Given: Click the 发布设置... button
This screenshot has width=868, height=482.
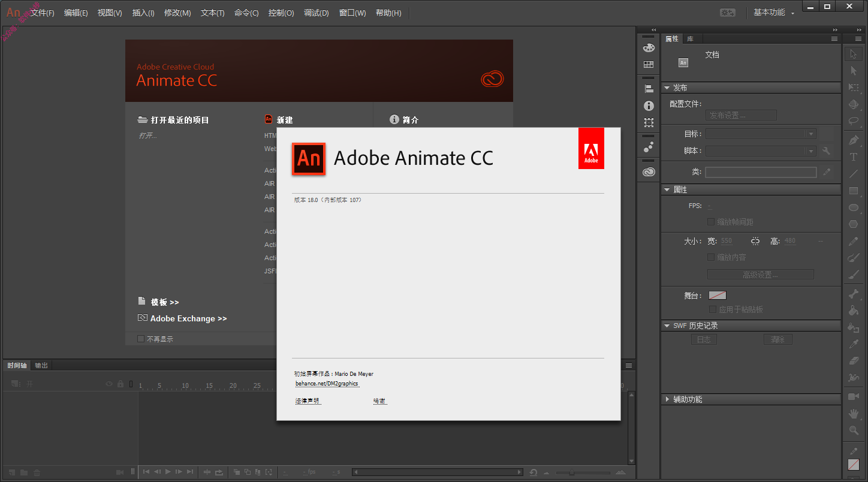Looking at the screenshot, I should tap(741, 115).
